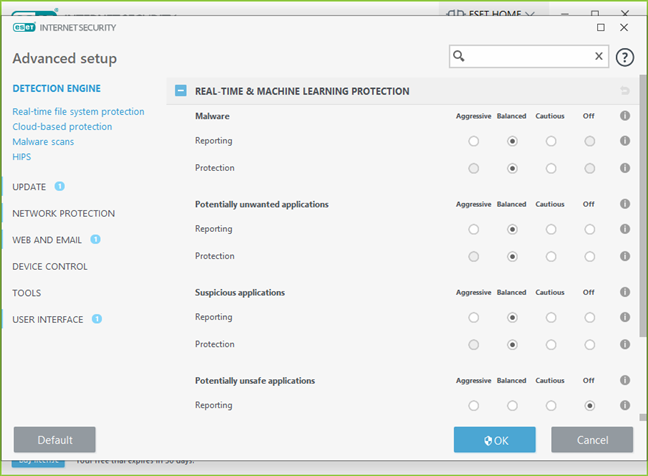
Task: Click the 'Advanced setup' title
Action: pyautogui.click(x=64, y=58)
